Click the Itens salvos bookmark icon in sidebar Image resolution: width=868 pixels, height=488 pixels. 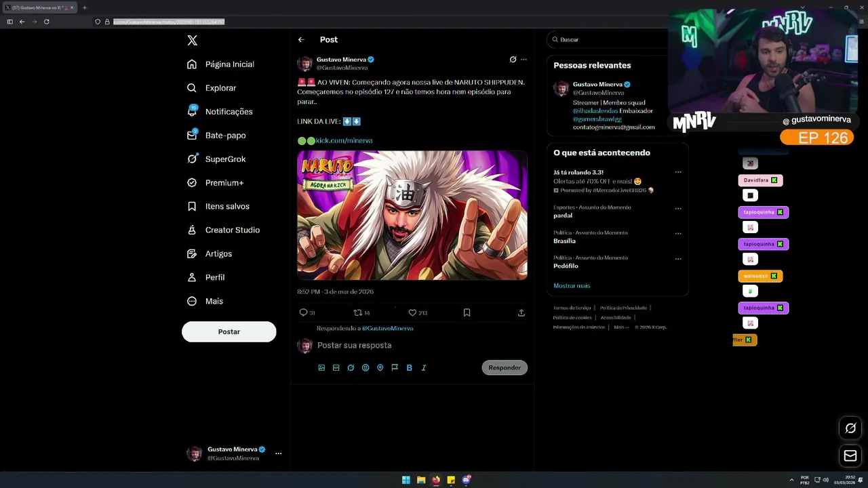click(x=192, y=206)
